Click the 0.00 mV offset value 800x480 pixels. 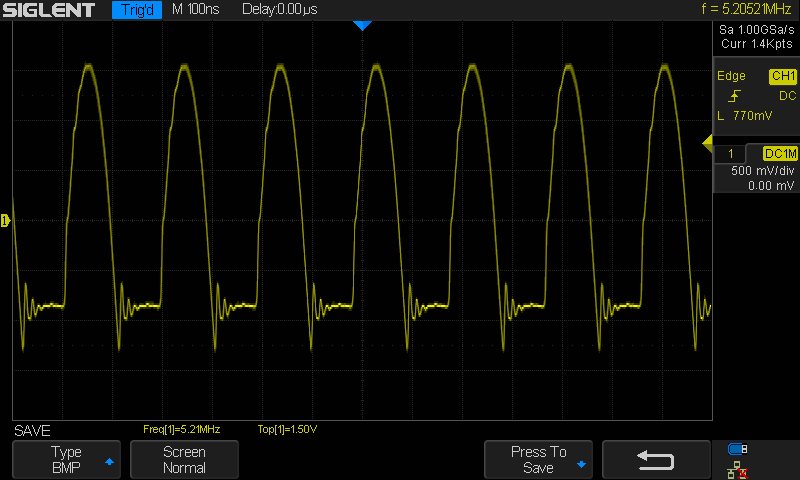(771, 186)
